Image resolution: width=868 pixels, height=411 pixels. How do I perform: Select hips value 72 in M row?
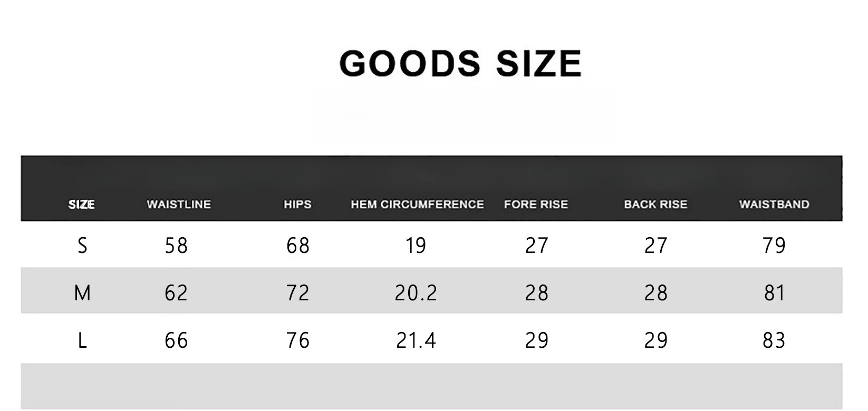point(298,293)
